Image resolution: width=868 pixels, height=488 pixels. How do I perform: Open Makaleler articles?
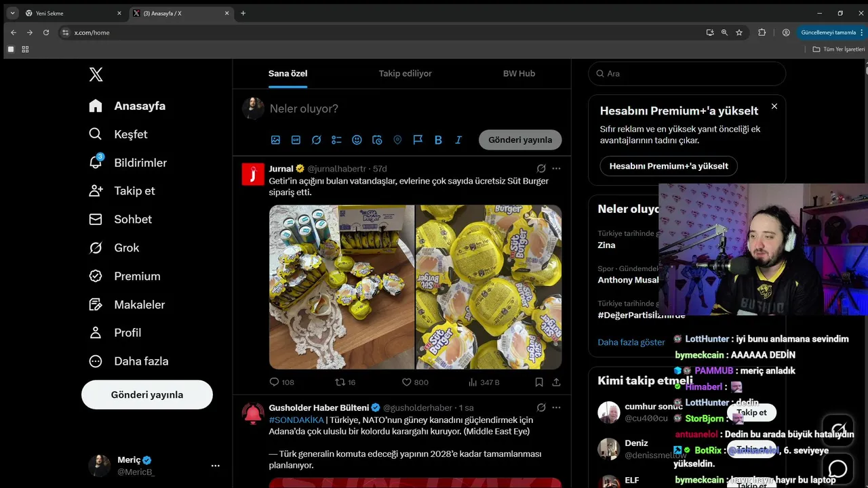[x=127, y=304]
